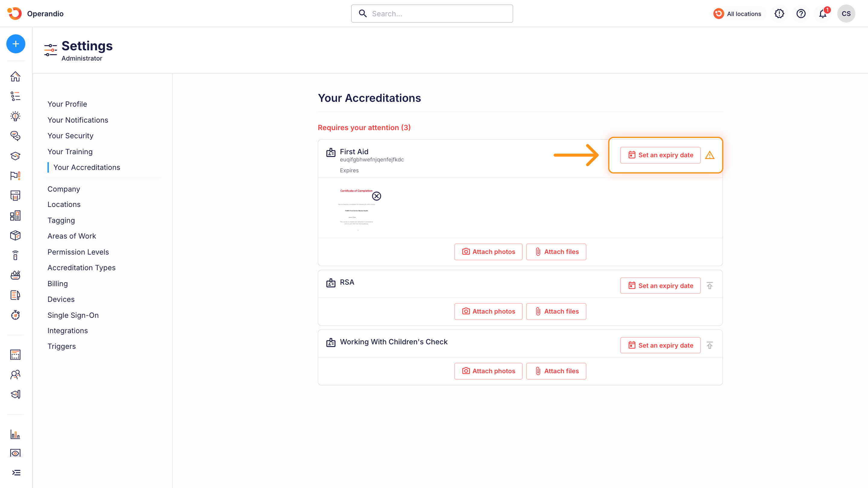Attach photos to RSA accreditation
The width and height of the screenshot is (868, 488).
pyautogui.click(x=488, y=311)
